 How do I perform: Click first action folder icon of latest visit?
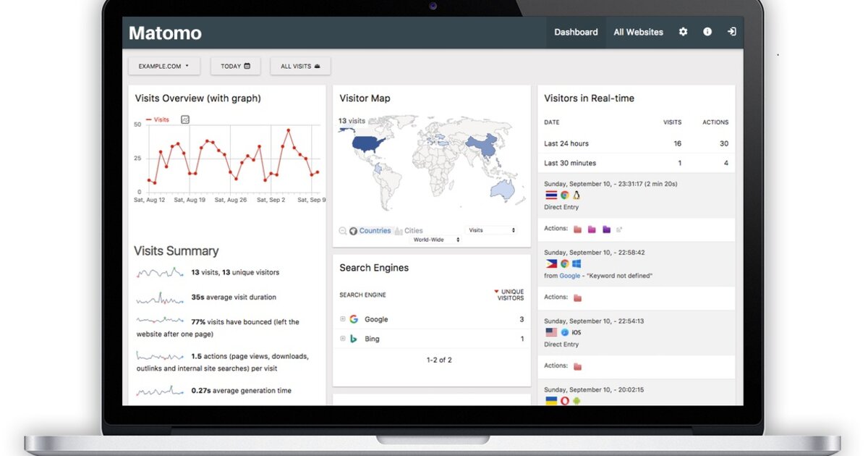pyautogui.click(x=577, y=229)
